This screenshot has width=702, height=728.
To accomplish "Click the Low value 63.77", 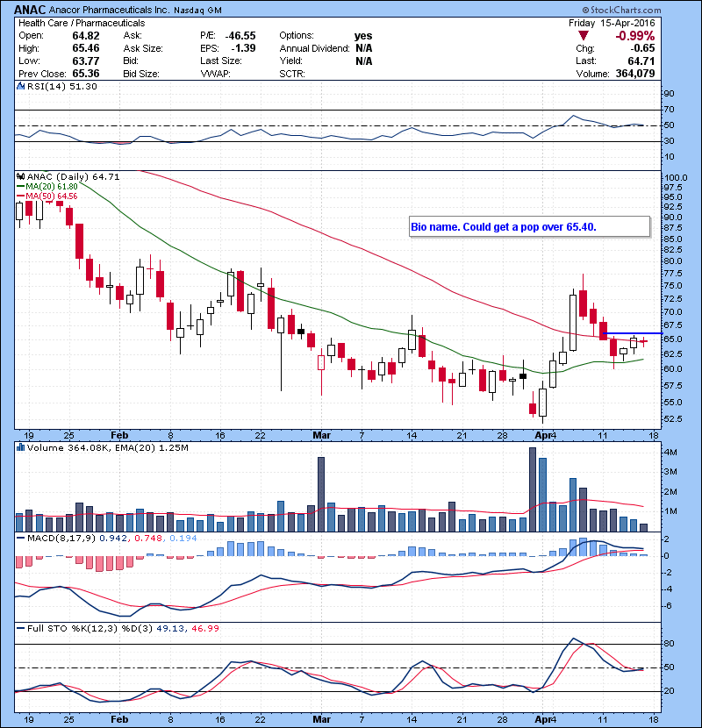I will (x=85, y=61).
